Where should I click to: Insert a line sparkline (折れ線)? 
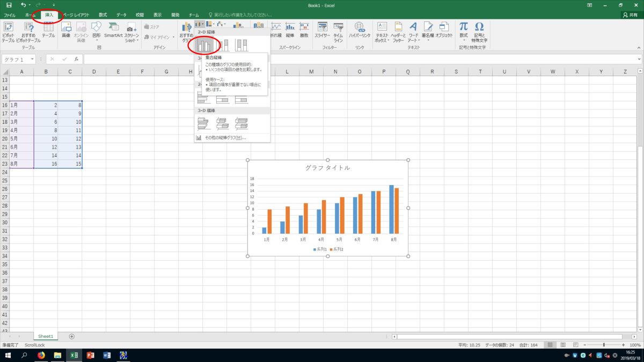(x=276, y=31)
